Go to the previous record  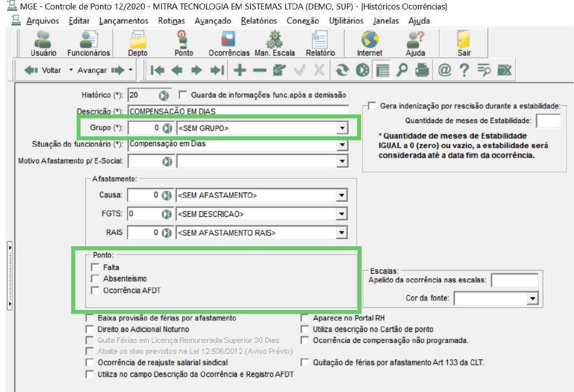177,70
